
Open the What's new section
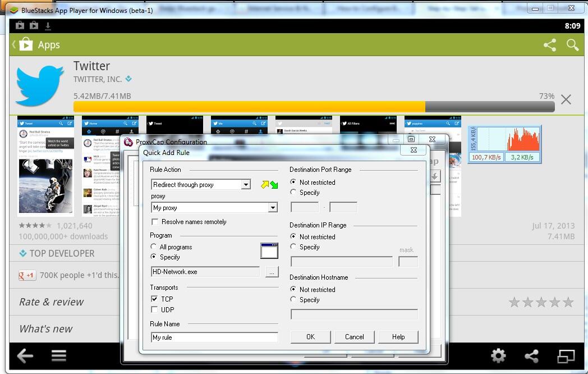pos(46,329)
